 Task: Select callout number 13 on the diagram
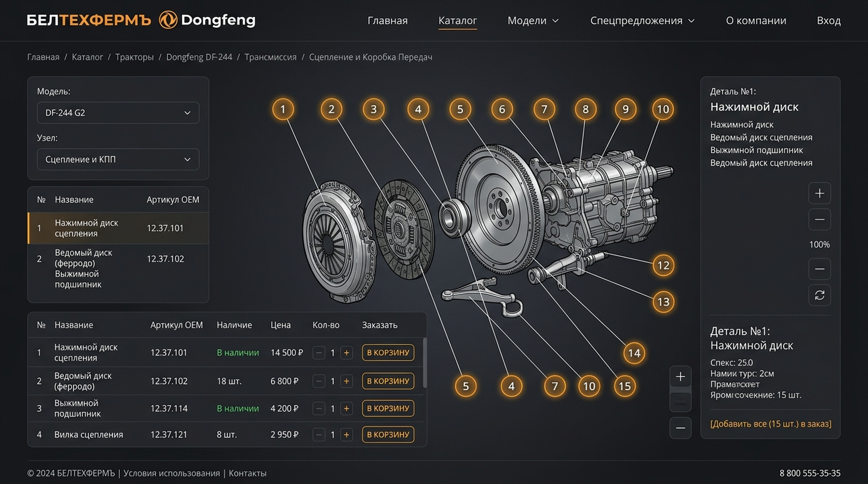663,302
